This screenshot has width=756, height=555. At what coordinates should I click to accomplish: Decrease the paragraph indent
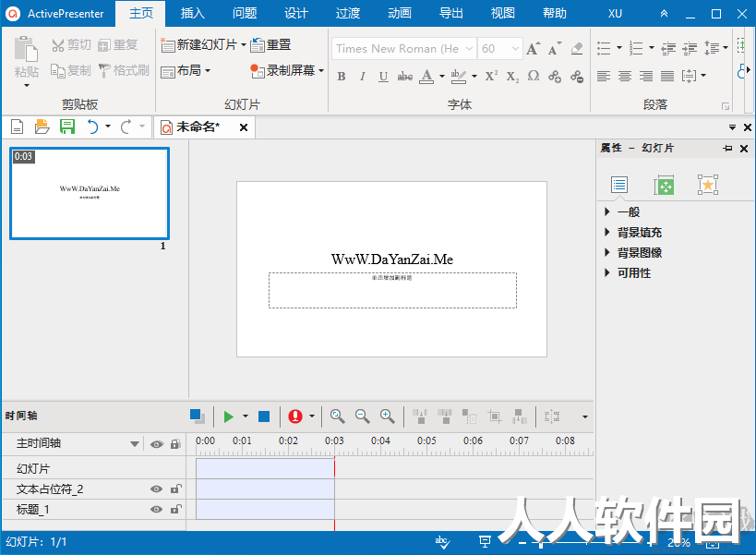[x=668, y=48]
